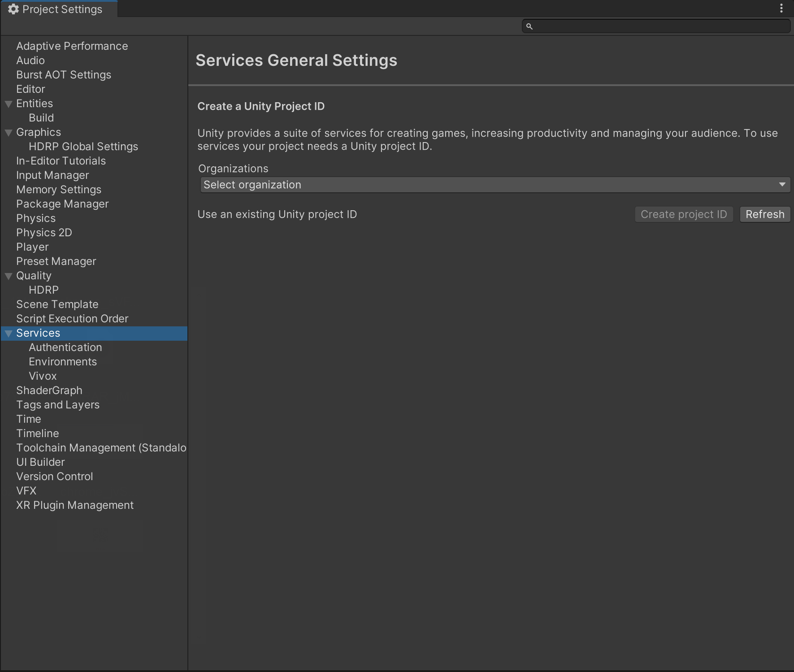Click Use an existing Unity project ID
794x672 pixels.
coord(277,214)
